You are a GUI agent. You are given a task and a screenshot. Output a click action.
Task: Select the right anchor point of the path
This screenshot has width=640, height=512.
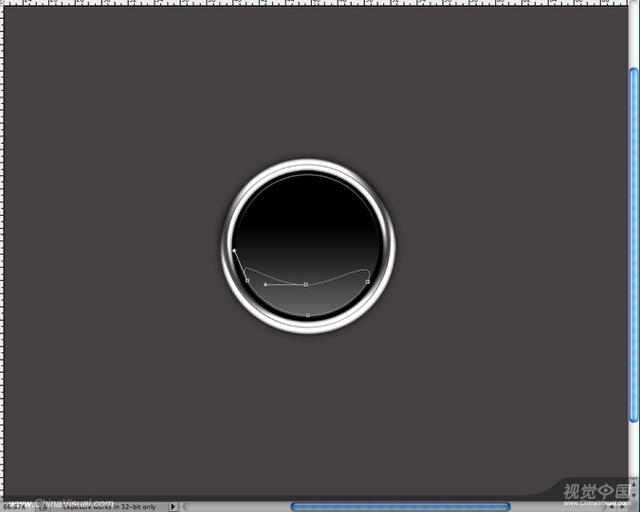pos(368,282)
